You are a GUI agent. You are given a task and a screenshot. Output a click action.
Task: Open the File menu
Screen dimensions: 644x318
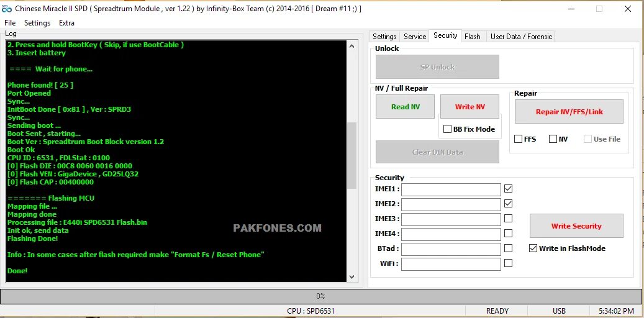[x=10, y=23]
